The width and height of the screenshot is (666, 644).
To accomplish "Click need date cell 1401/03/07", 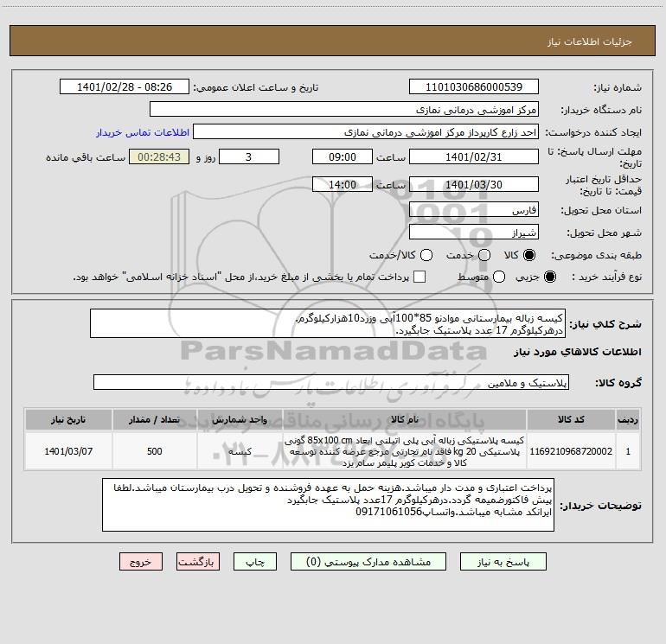I will [68, 451].
